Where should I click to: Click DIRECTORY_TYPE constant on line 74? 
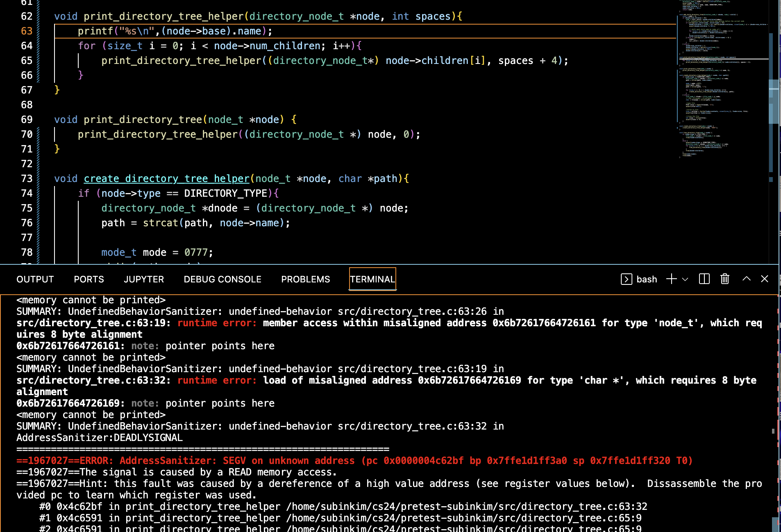tap(225, 193)
